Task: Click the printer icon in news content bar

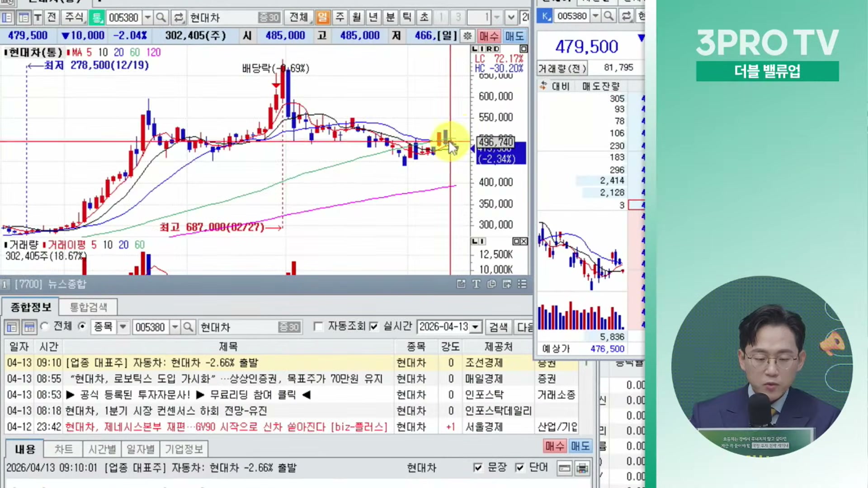Action: tap(582, 468)
